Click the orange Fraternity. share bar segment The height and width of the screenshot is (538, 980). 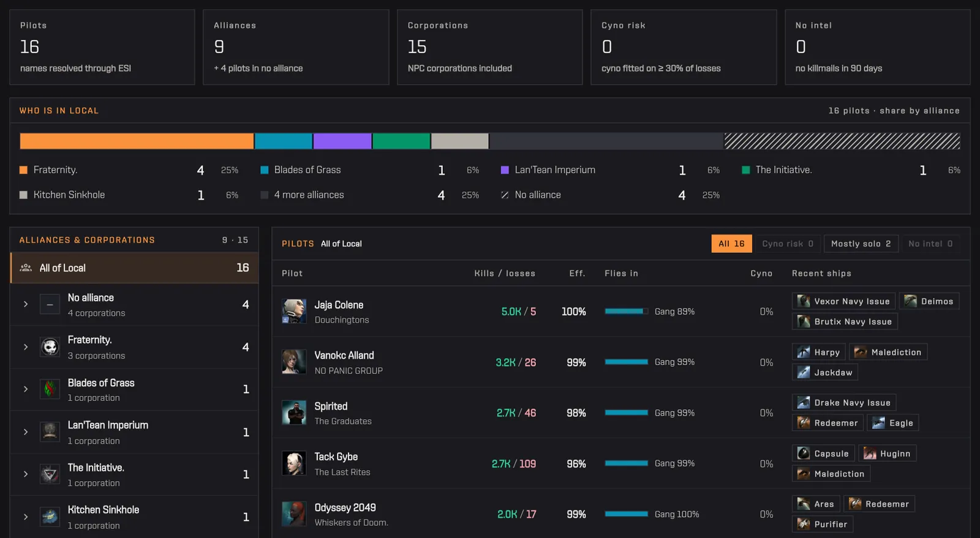coord(137,141)
